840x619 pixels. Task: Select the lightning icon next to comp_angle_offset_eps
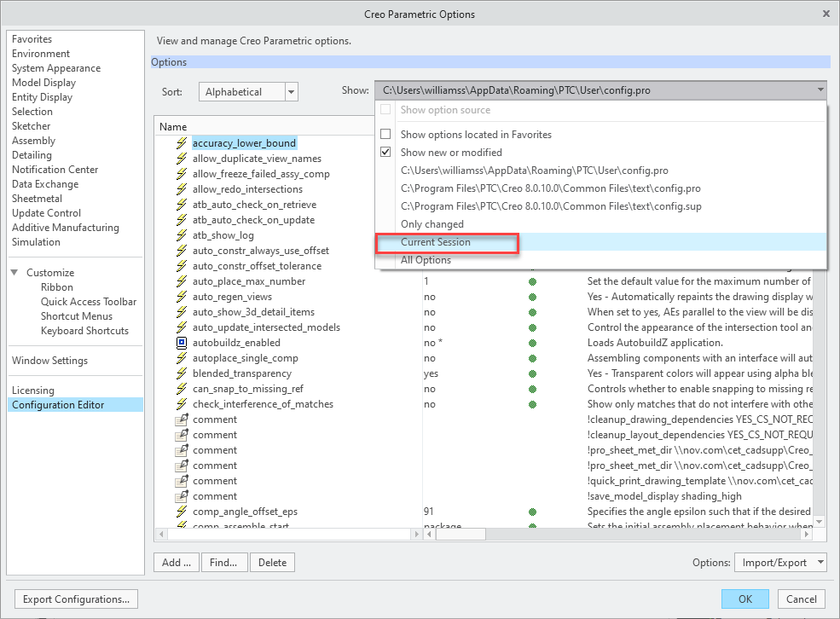(182, 512)
